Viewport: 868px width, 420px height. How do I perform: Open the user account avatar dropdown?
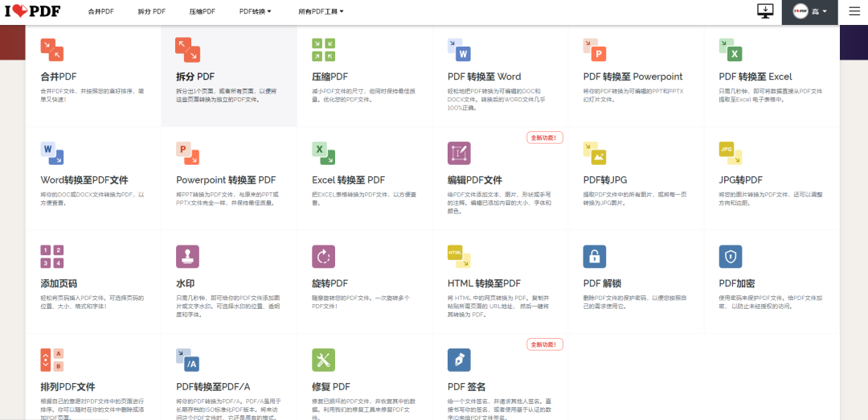810,11
